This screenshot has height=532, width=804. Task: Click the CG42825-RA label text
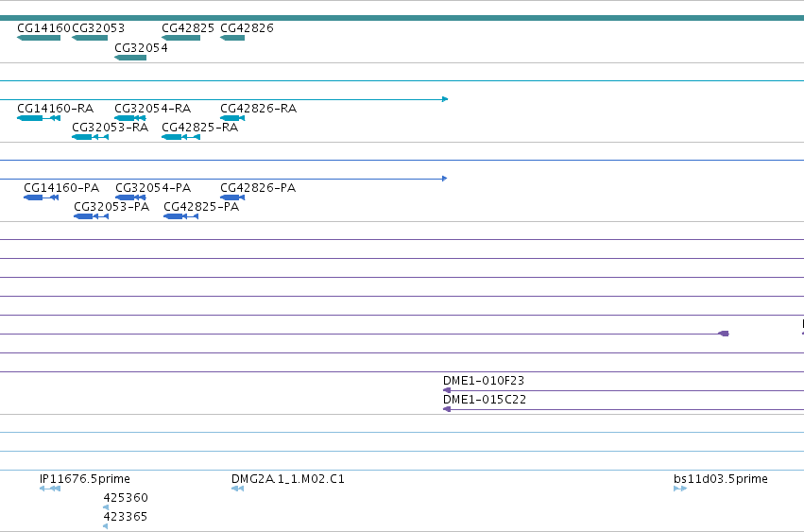200,128
